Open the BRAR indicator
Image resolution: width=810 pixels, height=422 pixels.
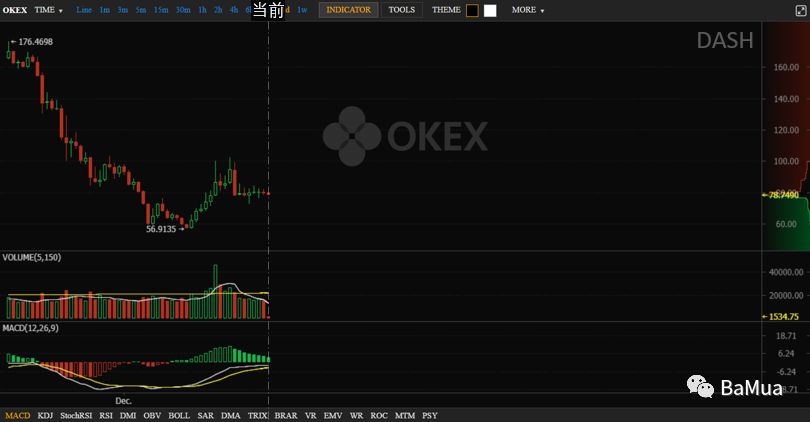(x=286, y=415)
